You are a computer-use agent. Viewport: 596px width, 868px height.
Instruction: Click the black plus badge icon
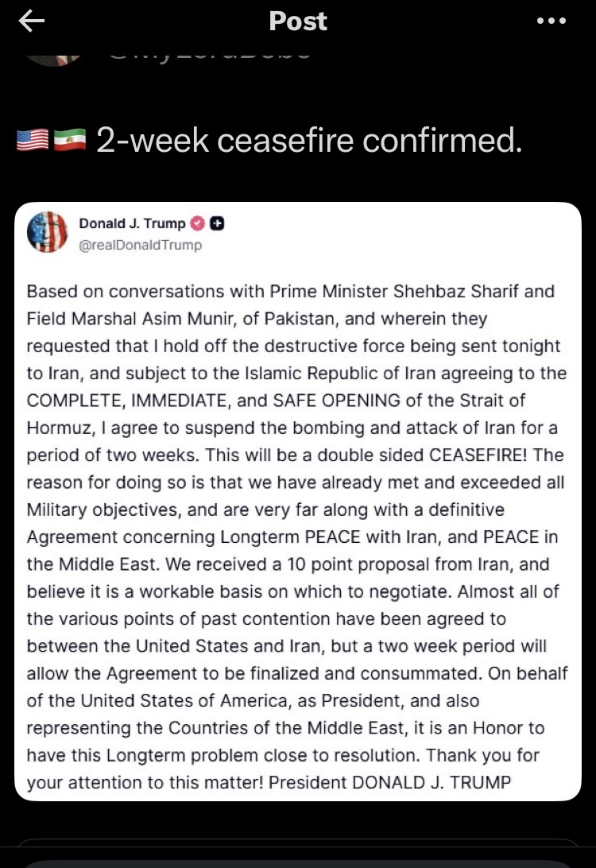(x=217, y=223)
